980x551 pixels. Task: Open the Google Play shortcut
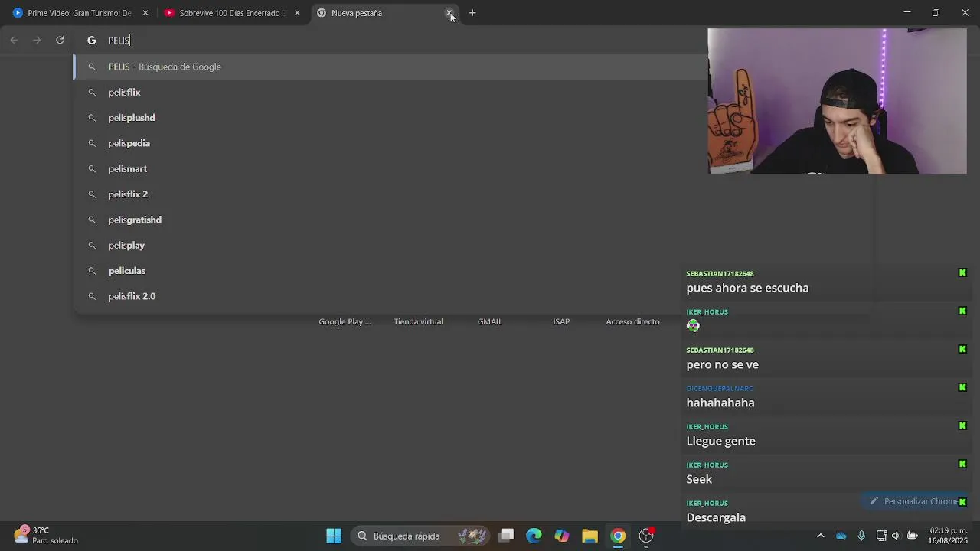click(345, 321)
